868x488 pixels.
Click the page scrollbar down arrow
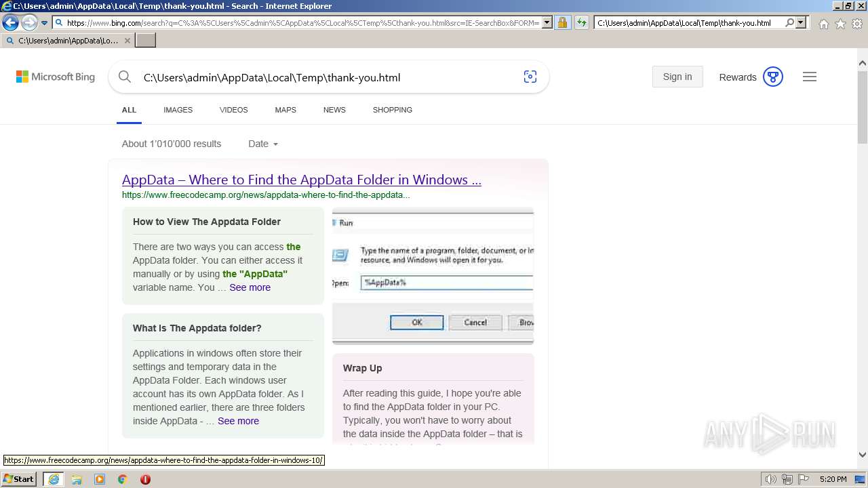coord(863,455)
